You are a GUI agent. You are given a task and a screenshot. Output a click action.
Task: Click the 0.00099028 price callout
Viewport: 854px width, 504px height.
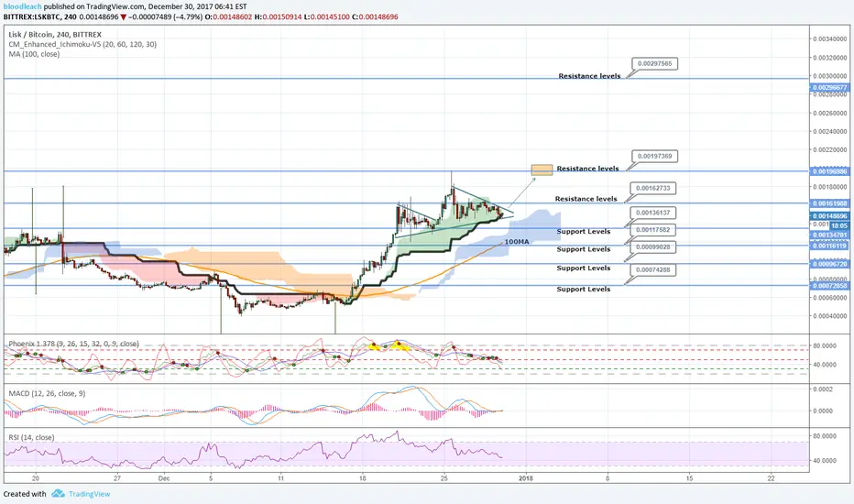click(x=653, y=247)
